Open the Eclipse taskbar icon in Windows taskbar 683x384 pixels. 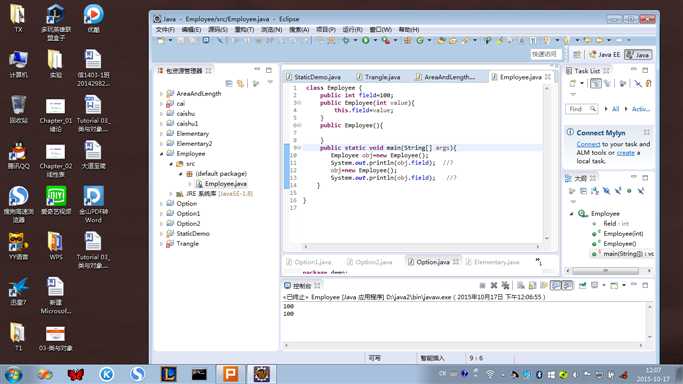tap(262, 374)
